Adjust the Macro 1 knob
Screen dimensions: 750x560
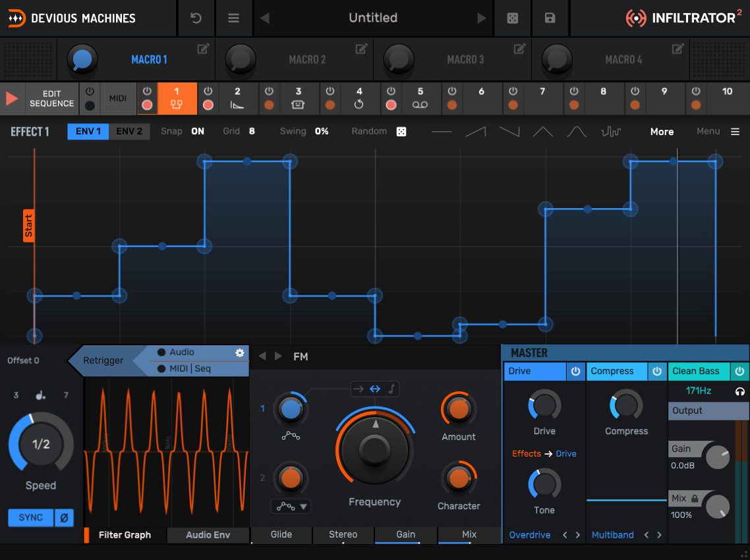(x=82, y=59)
